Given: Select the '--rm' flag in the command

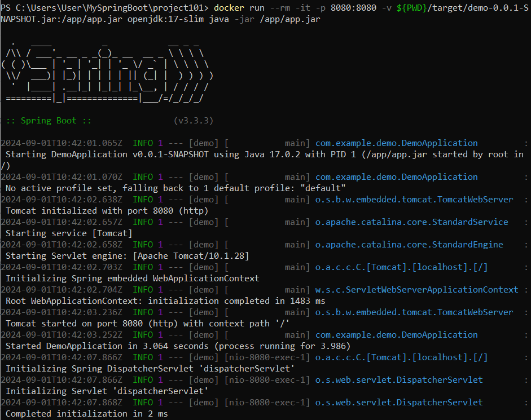Looking at the screenshot, I should 280,8.
